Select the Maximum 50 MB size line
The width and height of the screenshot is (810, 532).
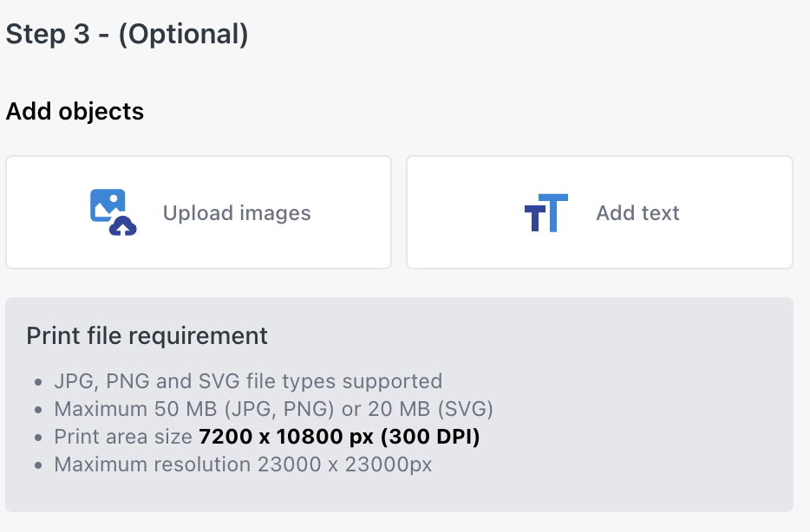274,409
